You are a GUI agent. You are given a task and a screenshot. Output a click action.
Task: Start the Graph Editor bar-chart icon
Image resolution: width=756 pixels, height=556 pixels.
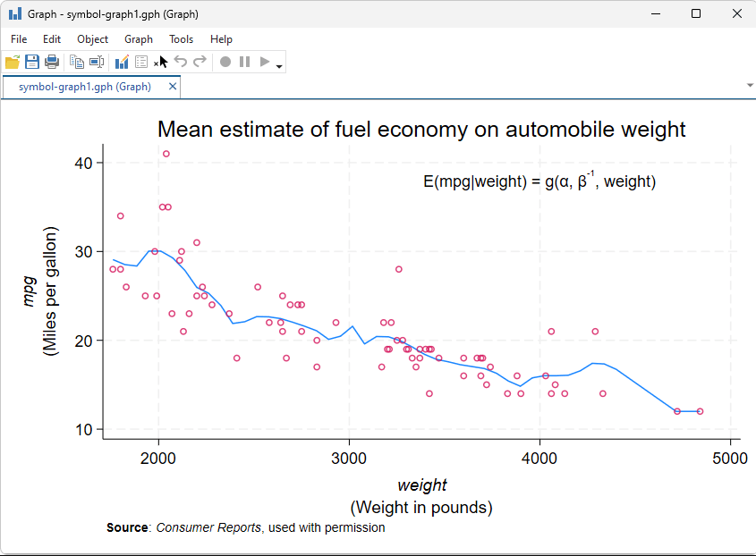(122, 62)
